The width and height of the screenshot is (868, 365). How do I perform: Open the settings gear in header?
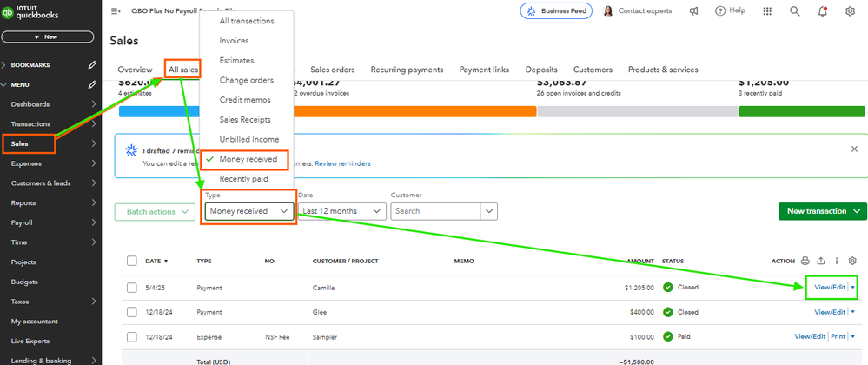[x=850, y=11]
